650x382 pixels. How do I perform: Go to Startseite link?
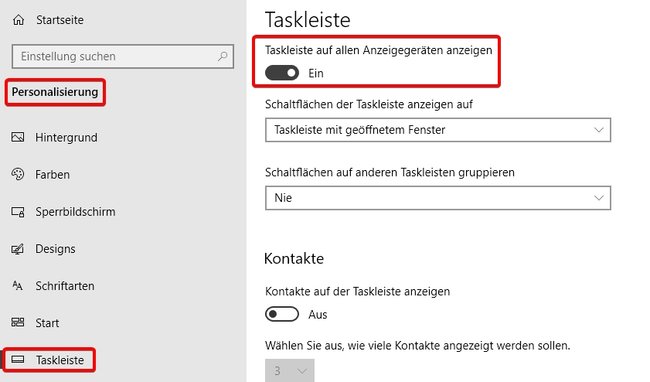pyautogui.click(x=60, y=20)
